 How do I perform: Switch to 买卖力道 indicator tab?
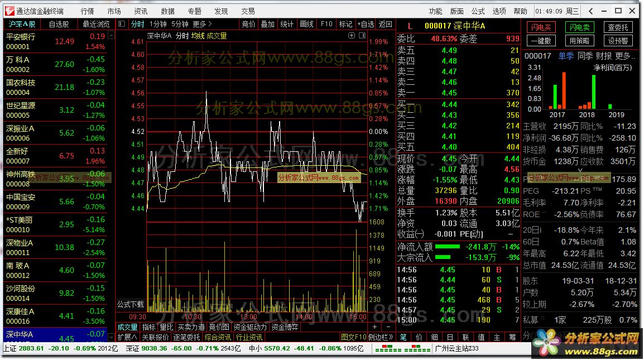(x=191, y=327)
